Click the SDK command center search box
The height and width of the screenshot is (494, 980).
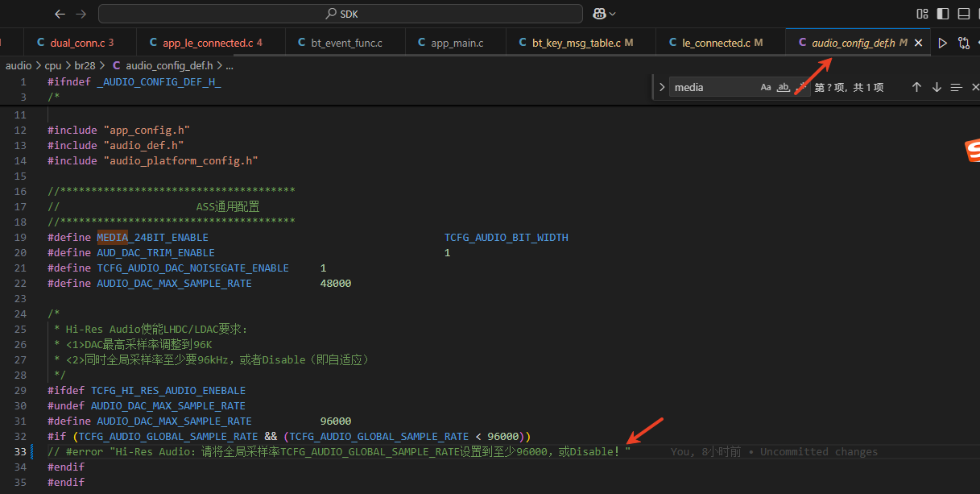pos(341,14)
